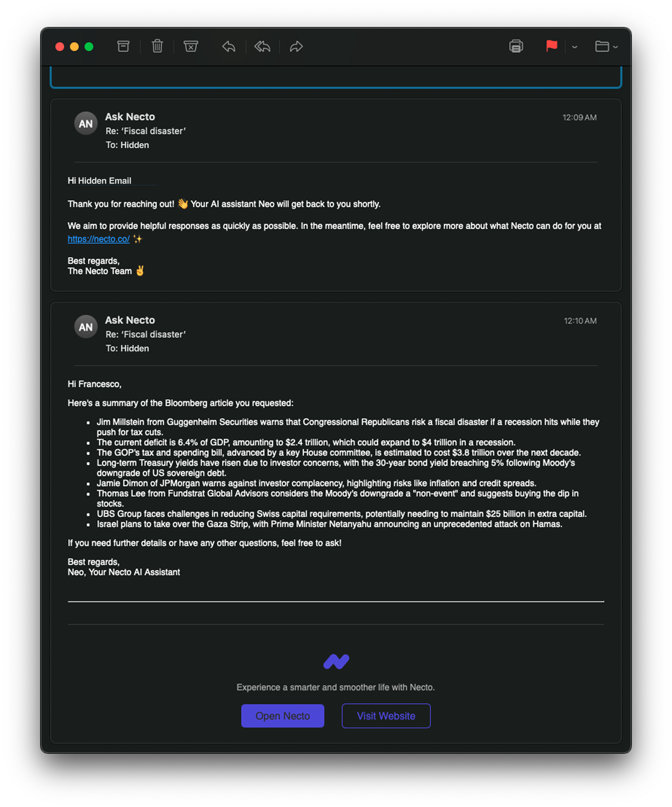Open flag color dropdown arrow
Screen dimensions: 672x807
click(574, 47)
